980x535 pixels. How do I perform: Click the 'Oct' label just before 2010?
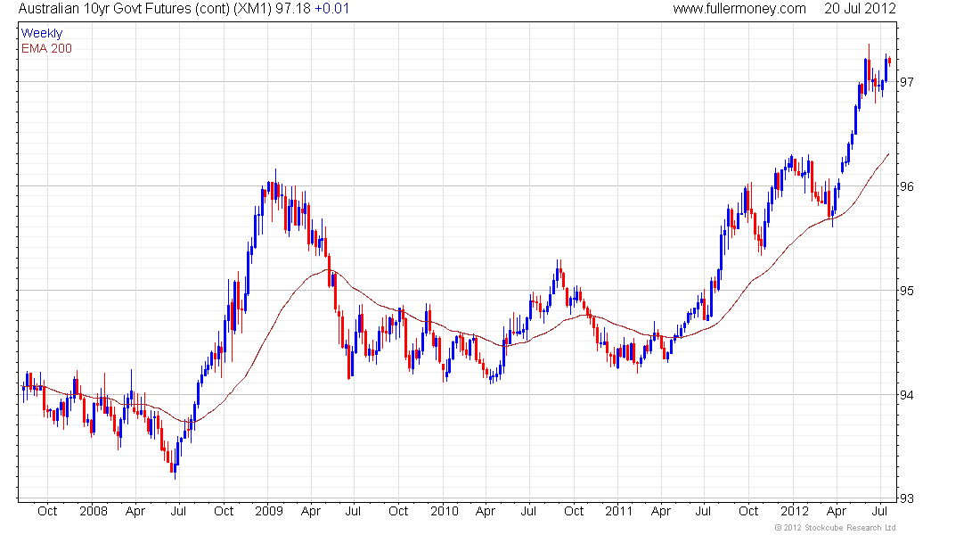pyautogui.click(x=398, y=511)
